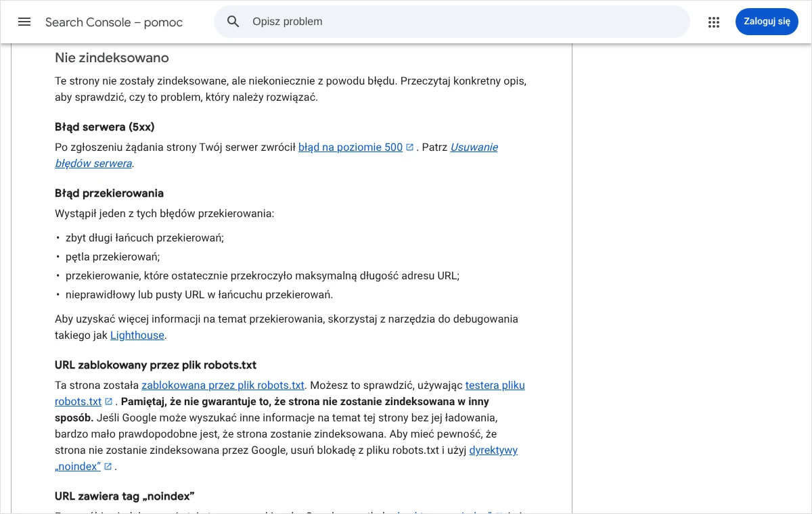Open the błąd na poziomie 500 link

(351, 147)
